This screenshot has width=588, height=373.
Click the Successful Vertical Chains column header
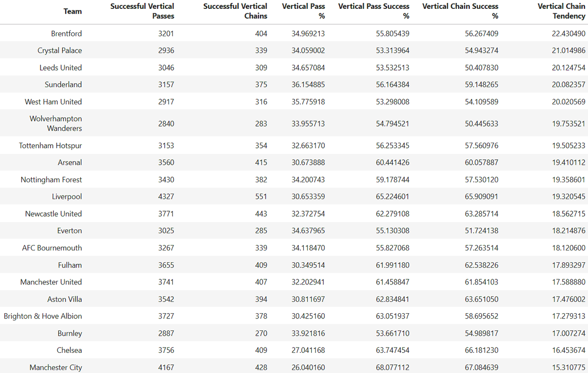[x=235, y=11]
